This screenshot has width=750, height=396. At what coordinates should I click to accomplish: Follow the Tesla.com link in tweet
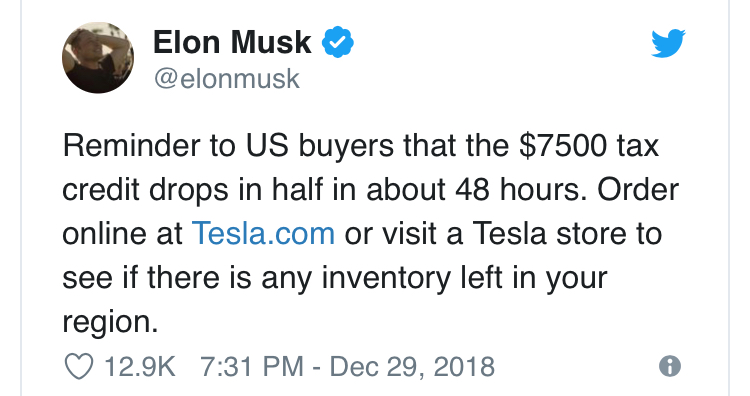263,233
